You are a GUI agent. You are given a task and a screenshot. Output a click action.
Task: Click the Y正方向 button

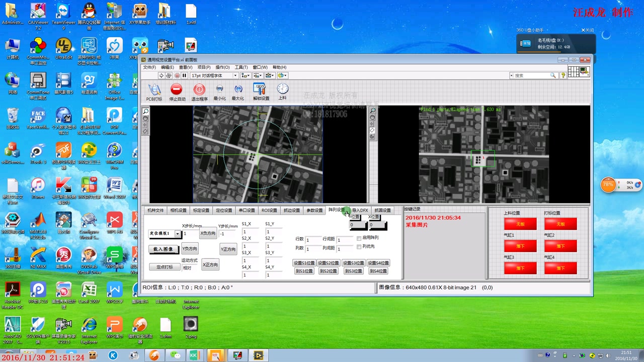(x=228, y=249)
